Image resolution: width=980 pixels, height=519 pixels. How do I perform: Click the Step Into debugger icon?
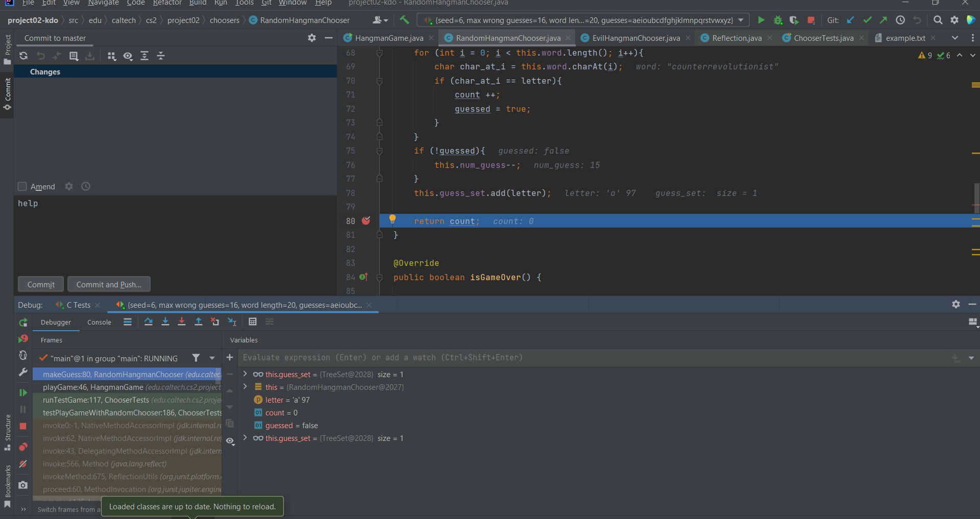tap(165, 322)
